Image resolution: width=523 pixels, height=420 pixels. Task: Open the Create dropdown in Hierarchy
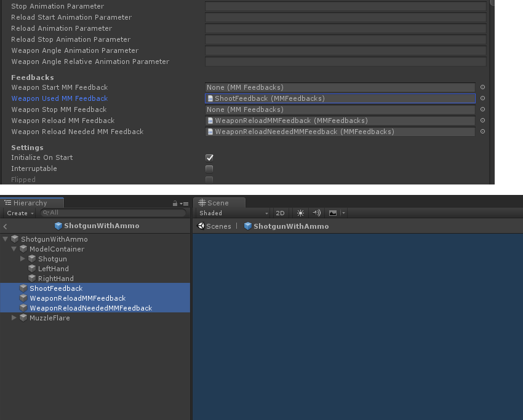click(20, 213)
